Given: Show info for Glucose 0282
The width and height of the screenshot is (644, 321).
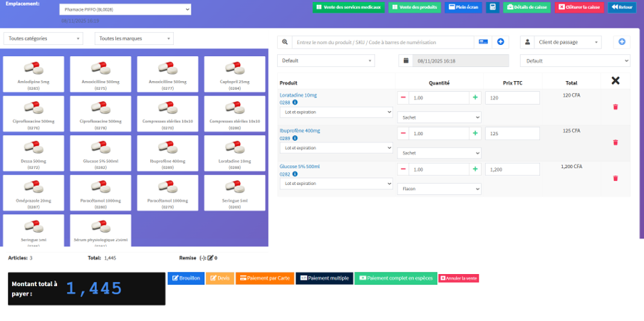Looking at the screenshot, I should (295, 174).
